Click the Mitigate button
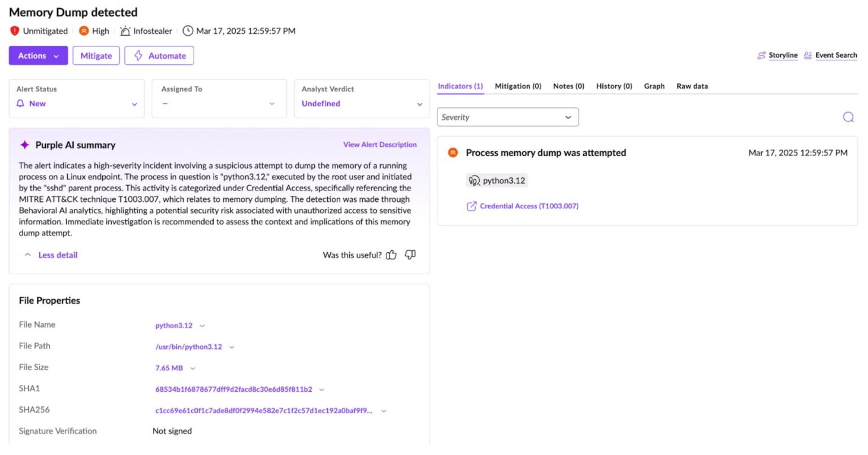The width and height of the screenshot is (868, 455). pyautogui.click(x=96, y=56)
